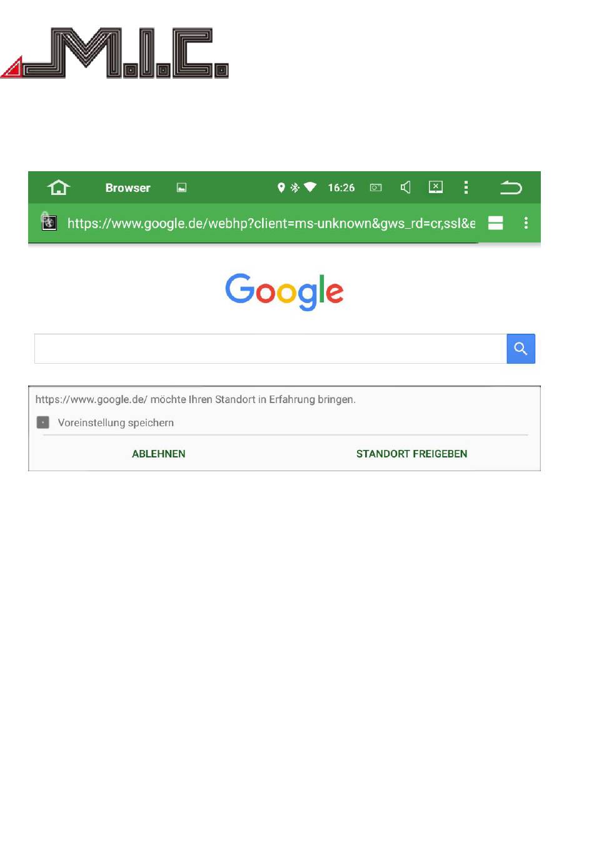The height and width of the screenshot is (868, 594).
Task: Click the Google logo
Action: 284,292
